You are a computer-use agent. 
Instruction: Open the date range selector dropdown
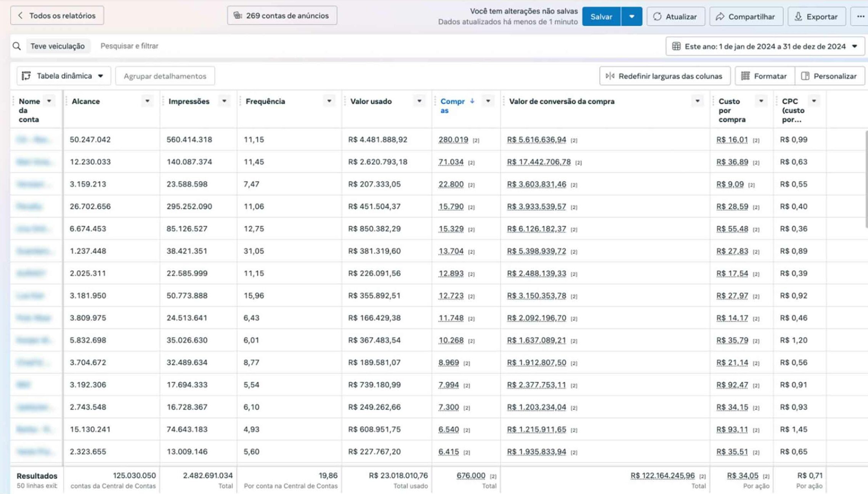[x=765, y=46]
